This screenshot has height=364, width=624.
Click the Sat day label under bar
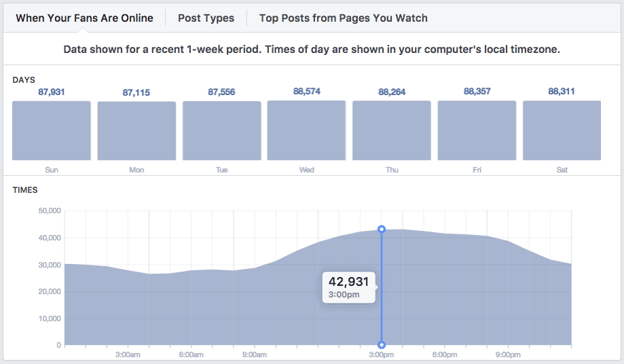click(x=562, y=170)
